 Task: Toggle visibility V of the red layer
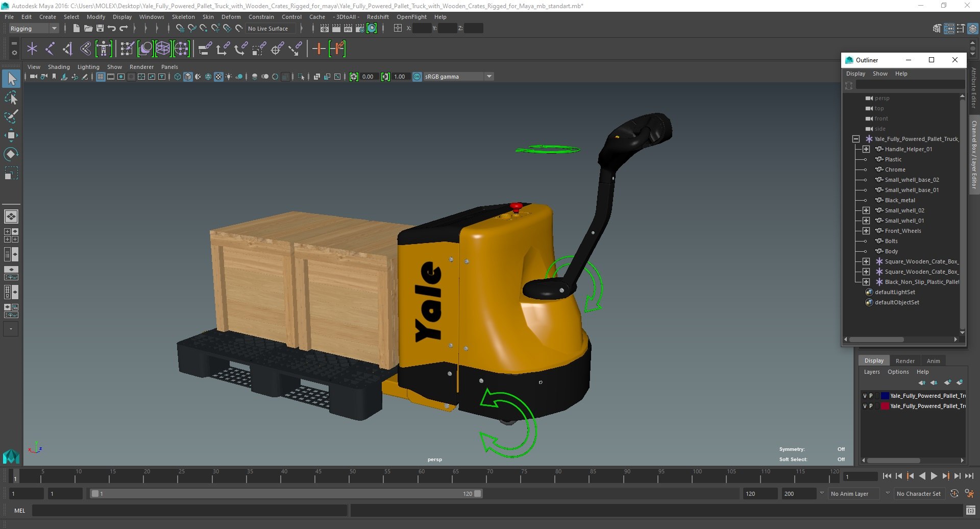tap(865, 406)
